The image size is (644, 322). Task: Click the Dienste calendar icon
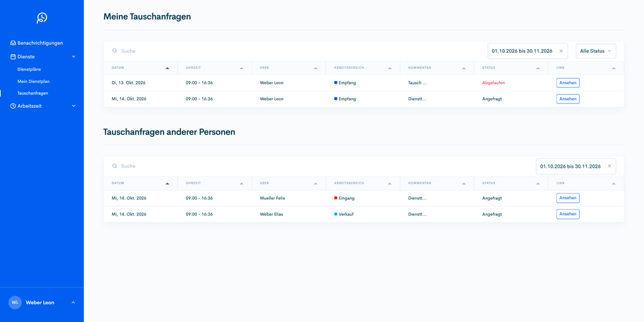pyautogui.click(x=13, y=56)
